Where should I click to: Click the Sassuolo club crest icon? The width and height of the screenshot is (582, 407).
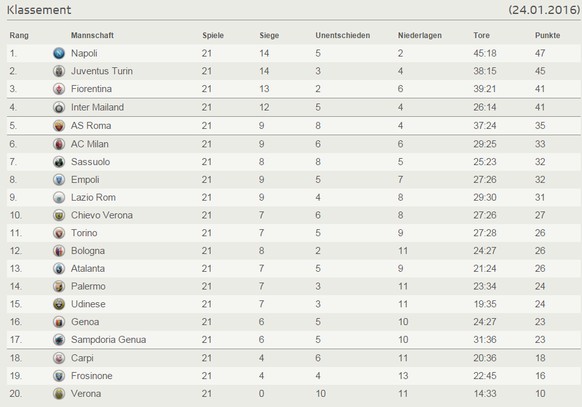(59, 162)
